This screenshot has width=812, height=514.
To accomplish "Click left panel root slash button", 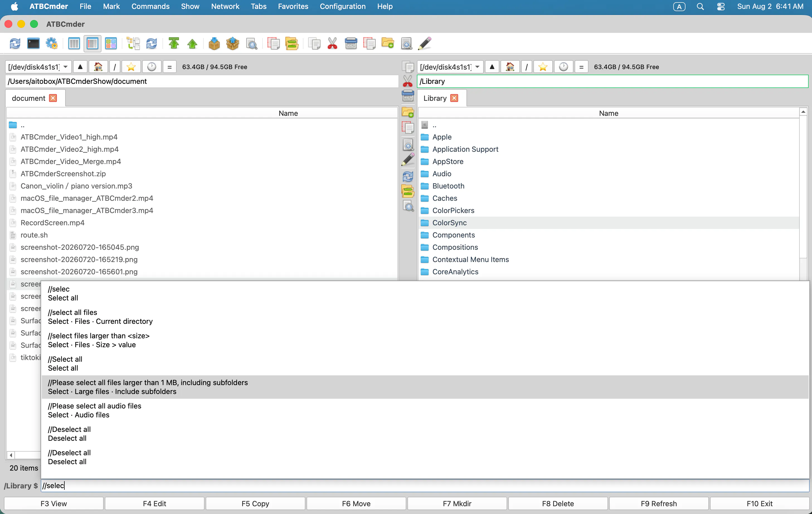I will pyautogui.click(x=115, y=67).
